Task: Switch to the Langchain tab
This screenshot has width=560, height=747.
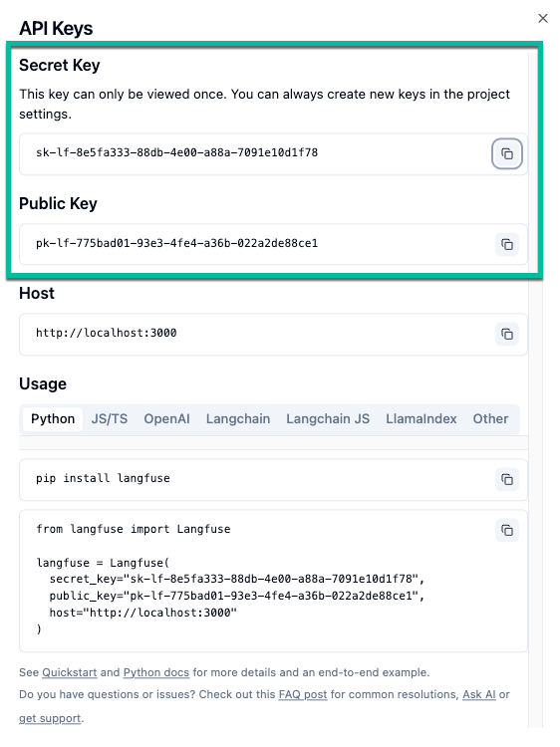Action: (238, 419)
